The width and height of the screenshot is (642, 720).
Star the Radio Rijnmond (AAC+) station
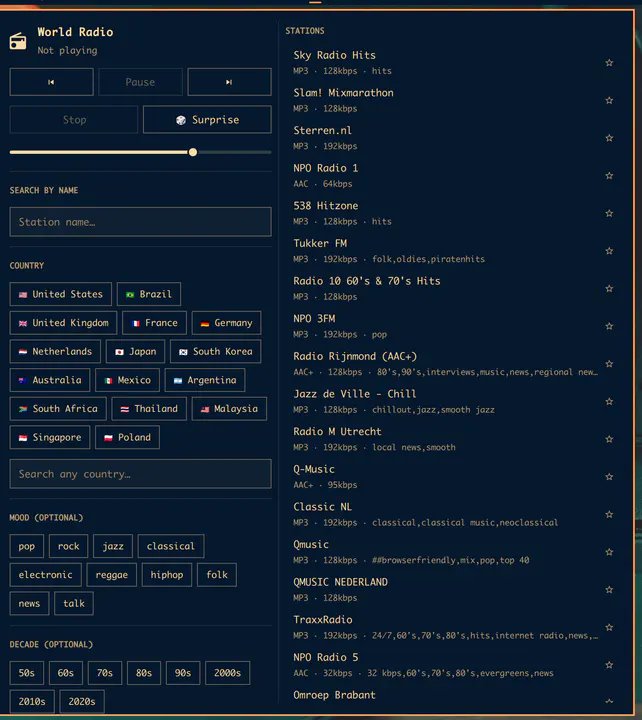click(609, 364)
